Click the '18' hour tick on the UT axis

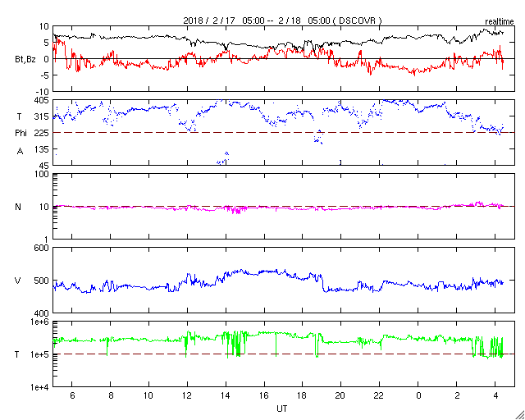click(303, 395)
